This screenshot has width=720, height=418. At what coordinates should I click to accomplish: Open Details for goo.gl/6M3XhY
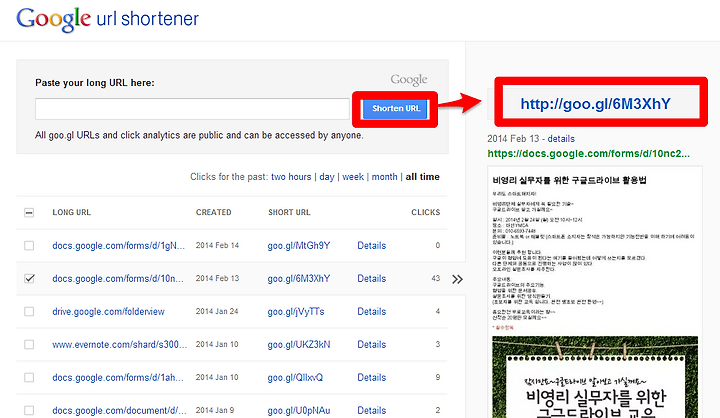371,279
